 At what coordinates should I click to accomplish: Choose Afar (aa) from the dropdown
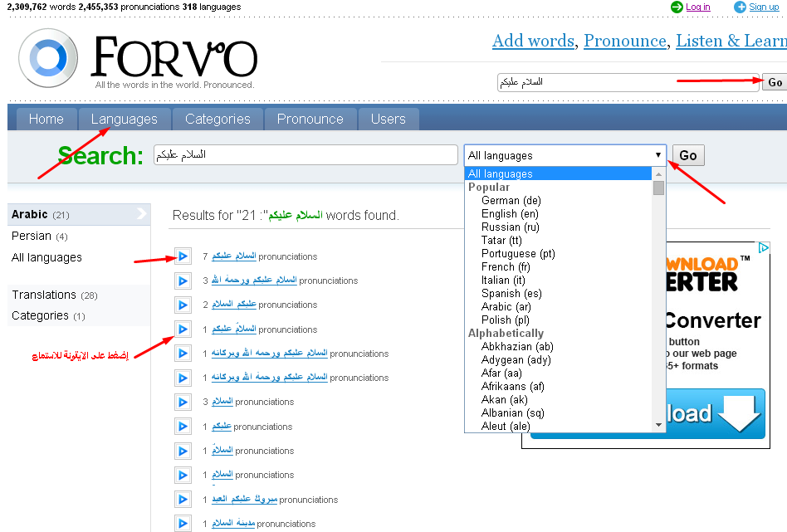tap(501, 373)
